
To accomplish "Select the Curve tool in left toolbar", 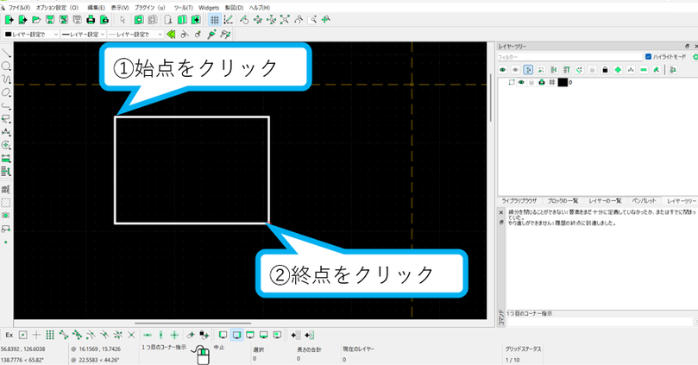I will coord(6,79).
